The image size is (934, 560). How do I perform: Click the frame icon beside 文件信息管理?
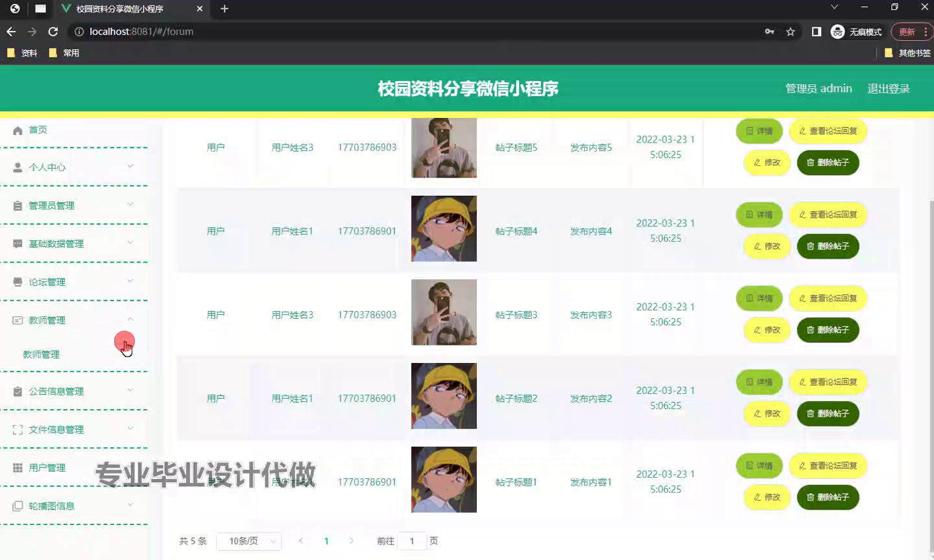[x=18, y=430]
